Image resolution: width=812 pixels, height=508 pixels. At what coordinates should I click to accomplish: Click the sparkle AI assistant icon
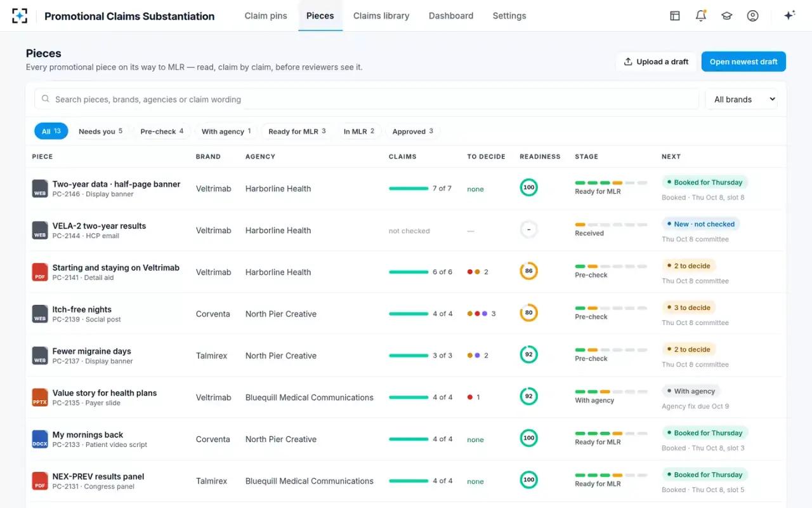[x=790, y=16]
